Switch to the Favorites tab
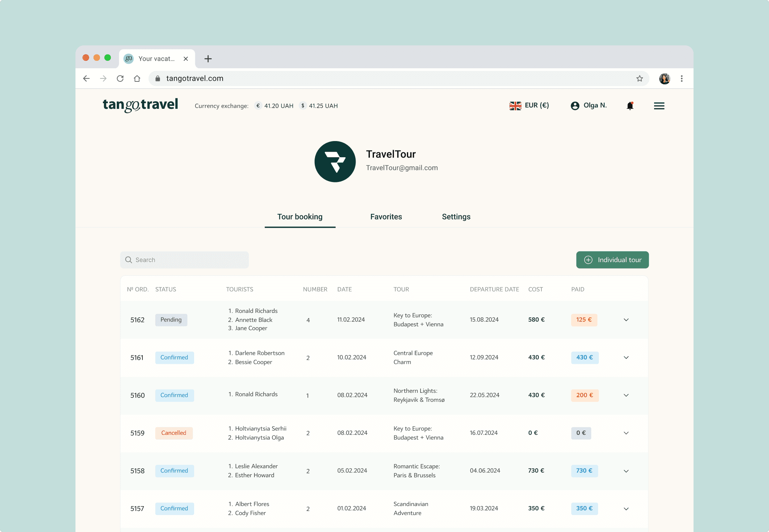 click(x=386, y=217)
